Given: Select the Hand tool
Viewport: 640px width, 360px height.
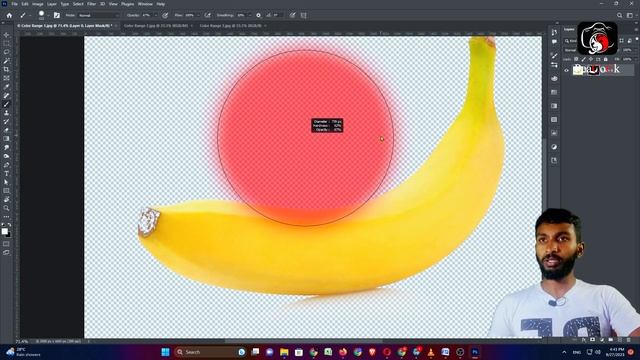Looking at the screenshot, I should tap(7, 199).
